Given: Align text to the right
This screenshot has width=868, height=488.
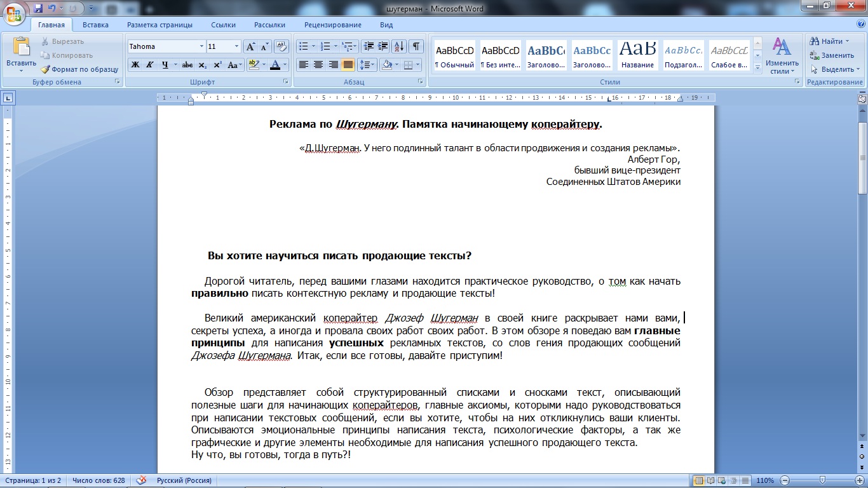Looking at the screenshot, I should click(333, 65).
